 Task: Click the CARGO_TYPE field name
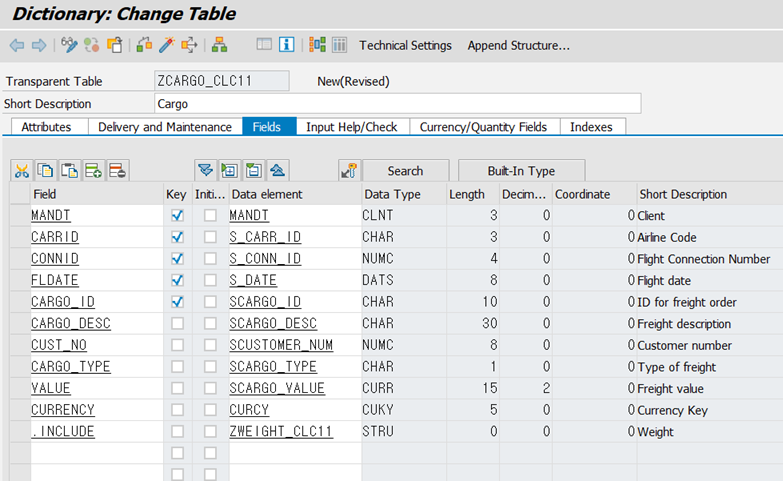point(70,367)
